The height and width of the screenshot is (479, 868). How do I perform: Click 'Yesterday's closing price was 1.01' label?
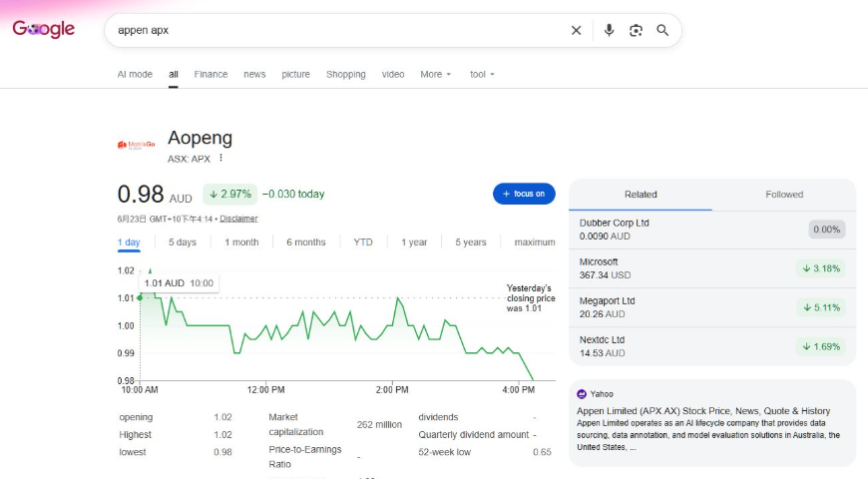point(531,298)
